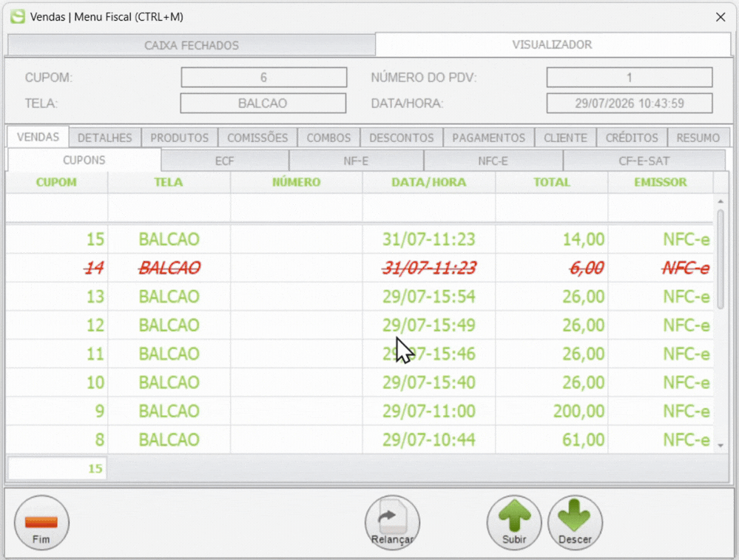The width and height of the screenshot is (739, 560).
Task: Click the 31/07-11:23 date in row 15
Action: [x=428, y=240]
